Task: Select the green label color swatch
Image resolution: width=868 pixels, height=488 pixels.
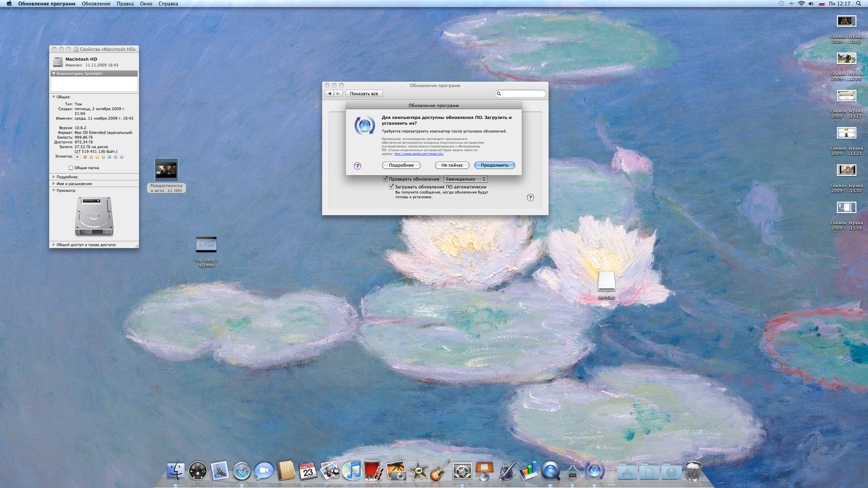Action: click(103, 157)
